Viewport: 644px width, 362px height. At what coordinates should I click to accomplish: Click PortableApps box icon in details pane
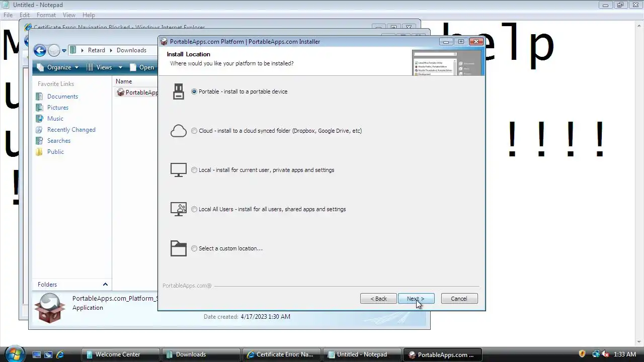click(49, 308)
